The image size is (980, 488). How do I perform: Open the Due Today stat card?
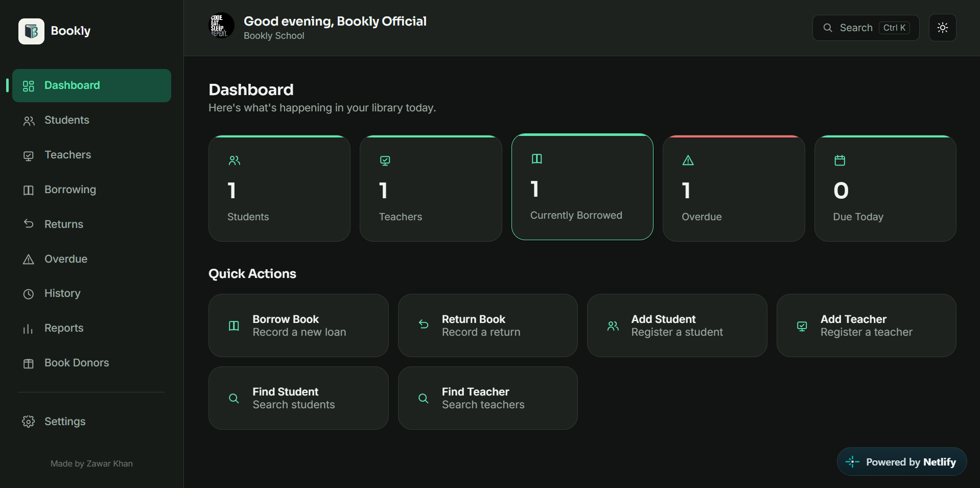[x=885, y=189]
